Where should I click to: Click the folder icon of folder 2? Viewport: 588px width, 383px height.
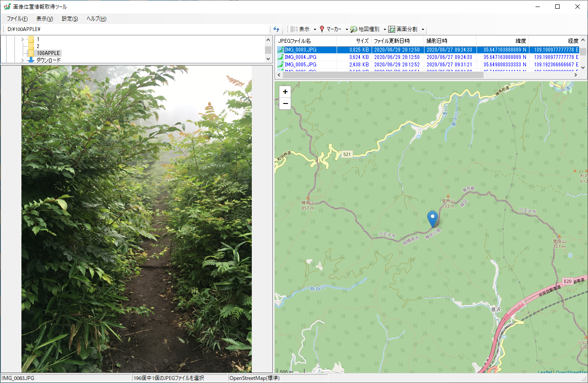pos(31,46)
